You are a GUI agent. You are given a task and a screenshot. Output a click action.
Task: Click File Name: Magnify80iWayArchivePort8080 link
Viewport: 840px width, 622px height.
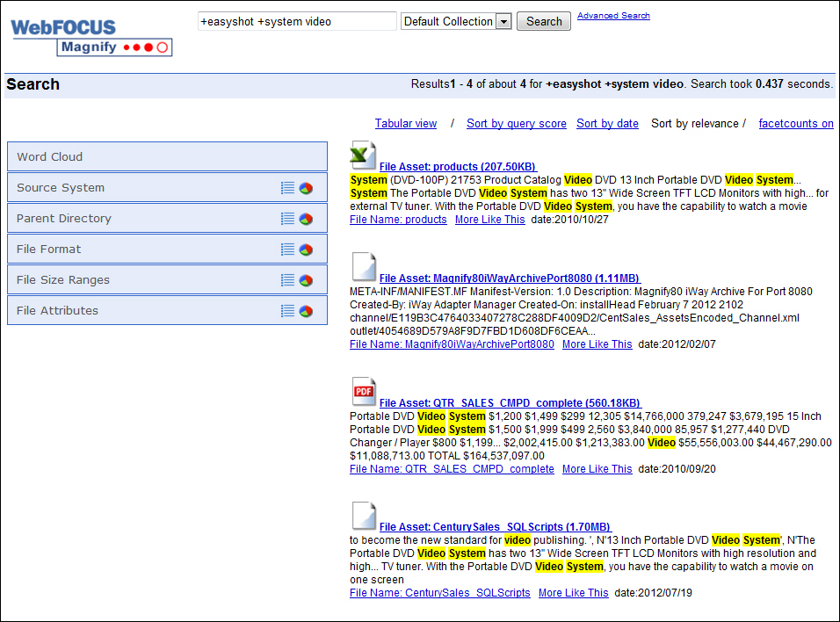tap(452, 344)
